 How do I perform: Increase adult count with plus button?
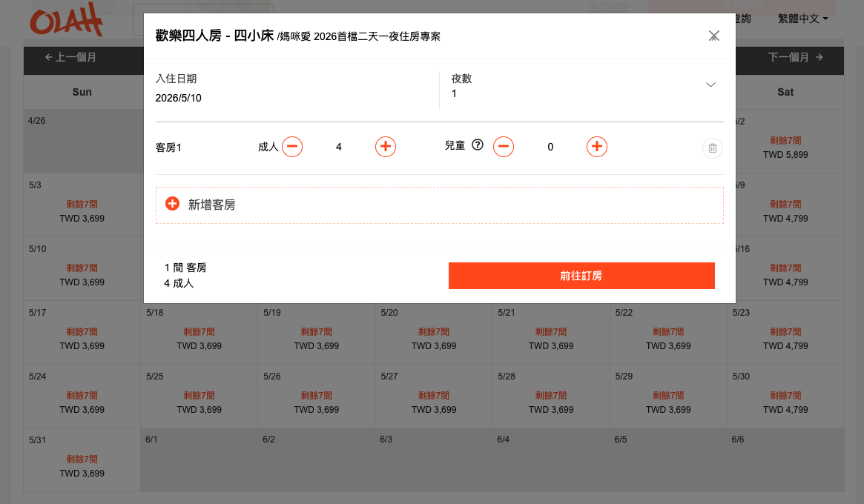tap(385, 147)
